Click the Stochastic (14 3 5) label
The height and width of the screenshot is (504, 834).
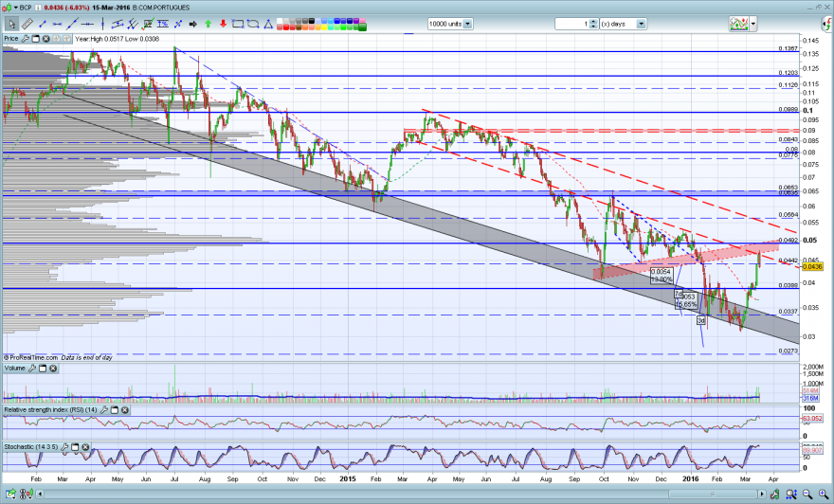pos(31,447)
